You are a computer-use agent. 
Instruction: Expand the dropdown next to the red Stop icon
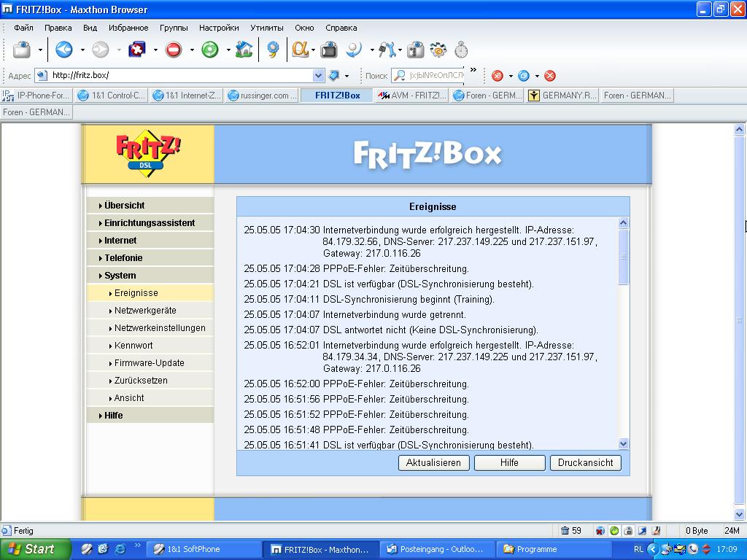tap(192, 50)
